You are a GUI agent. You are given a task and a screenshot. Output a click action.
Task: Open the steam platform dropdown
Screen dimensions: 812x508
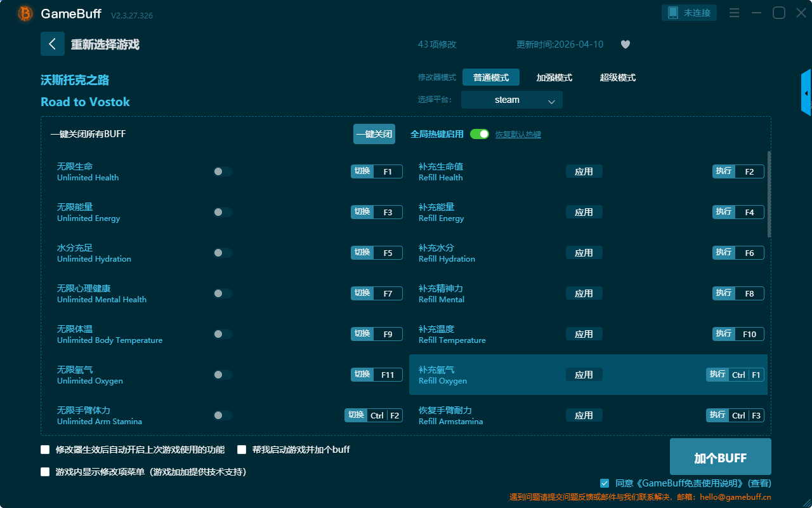pos(511,100)
